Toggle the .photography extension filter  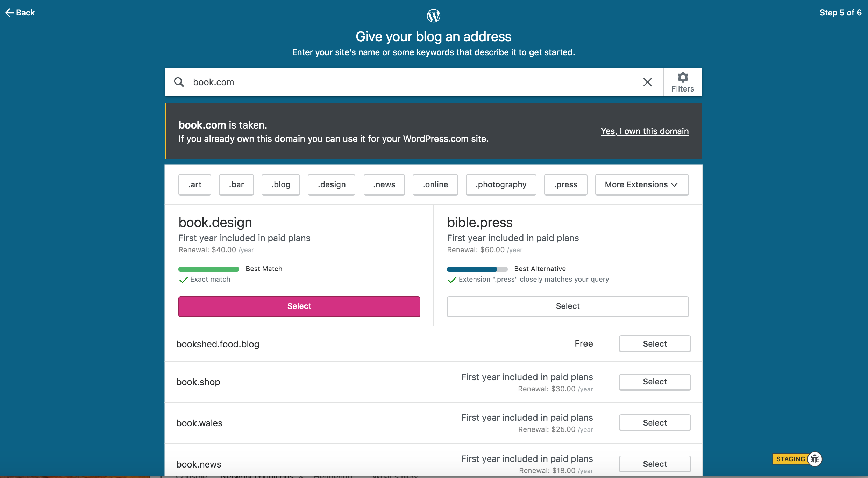pos(500,184)
